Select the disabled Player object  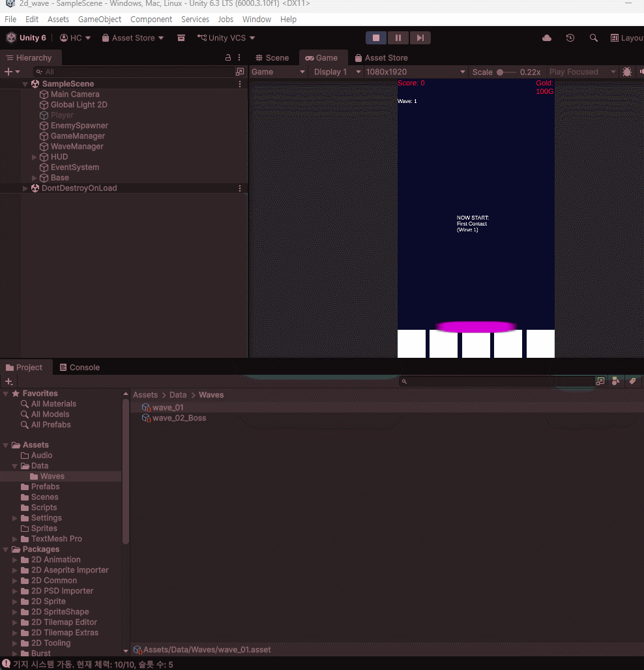(62, 115)
